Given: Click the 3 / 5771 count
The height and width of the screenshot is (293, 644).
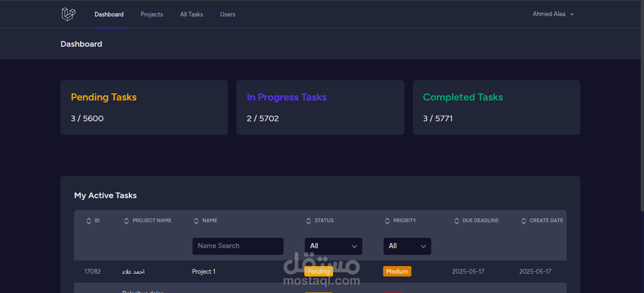Looking at the screenshot, I should coord(438,118).
